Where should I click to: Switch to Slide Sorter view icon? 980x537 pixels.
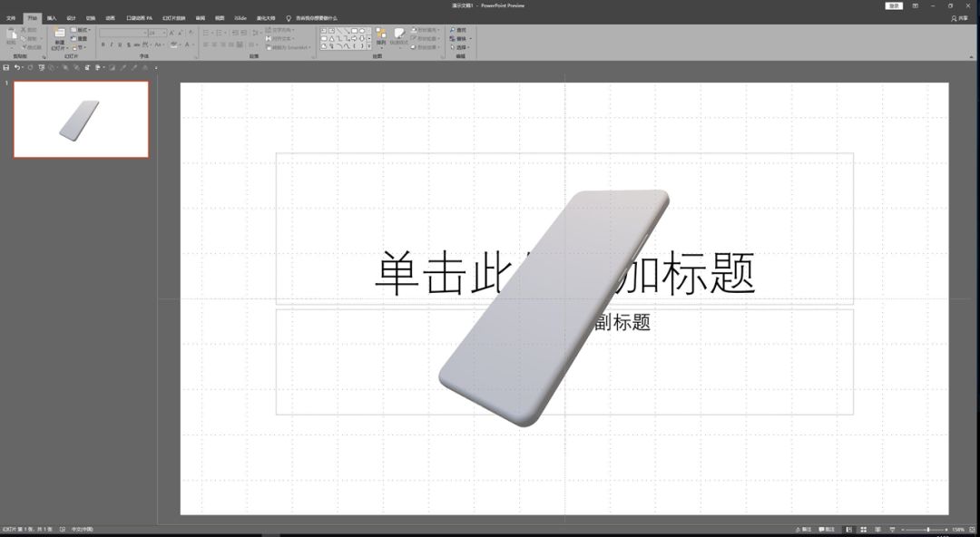863,530
